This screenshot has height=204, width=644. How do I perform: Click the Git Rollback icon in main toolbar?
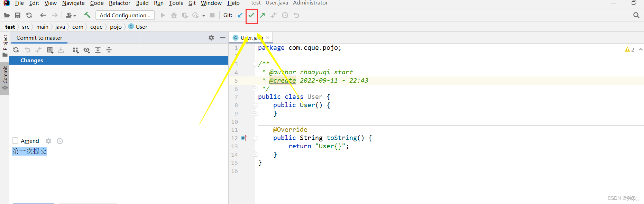tap(296, 15)
